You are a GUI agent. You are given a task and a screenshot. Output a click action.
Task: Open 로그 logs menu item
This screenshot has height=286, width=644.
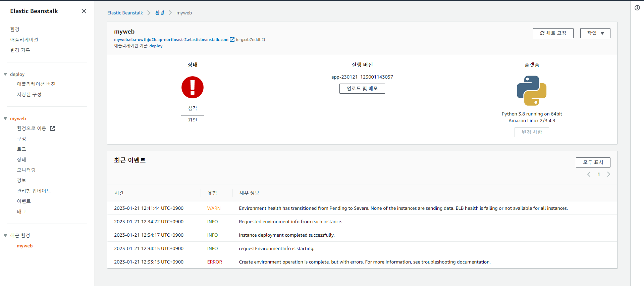[21, 149]
